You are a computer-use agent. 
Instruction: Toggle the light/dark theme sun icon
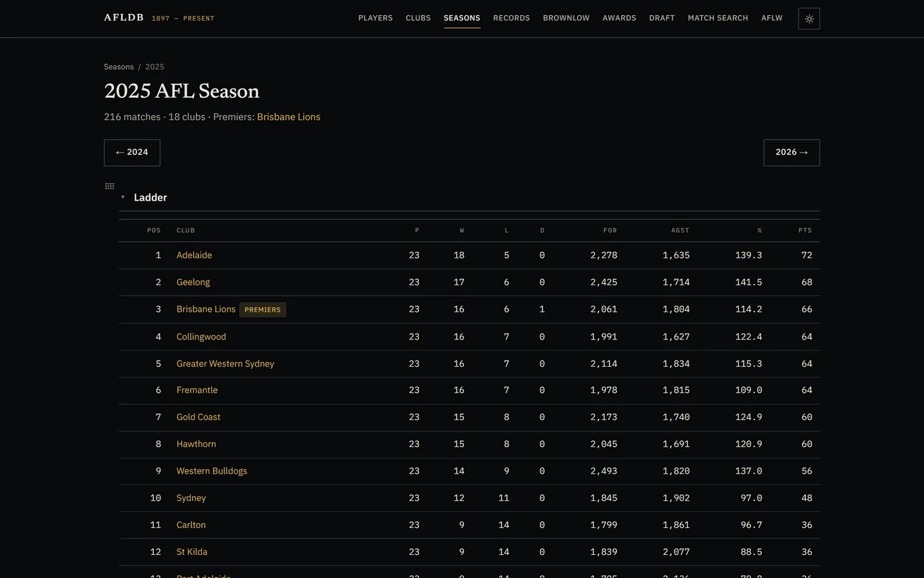808,18
